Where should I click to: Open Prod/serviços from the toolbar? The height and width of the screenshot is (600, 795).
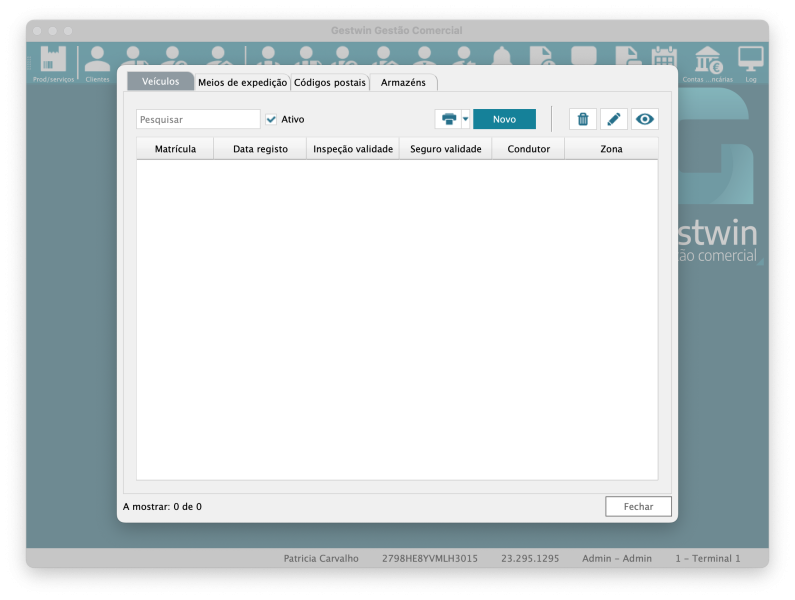point(53,60)
